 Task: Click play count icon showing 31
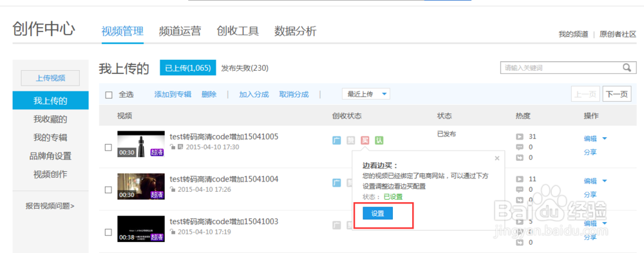pyautogui.click(x=520, y=136)
